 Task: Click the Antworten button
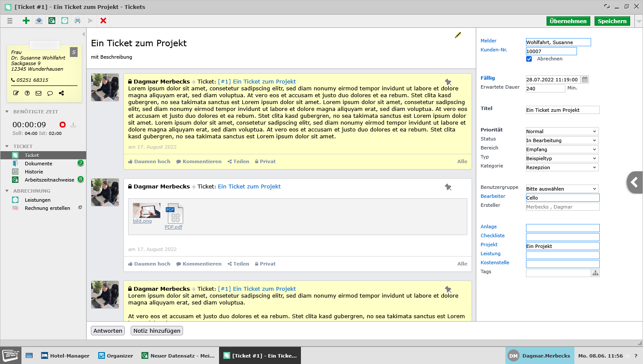tap(108, 331)
